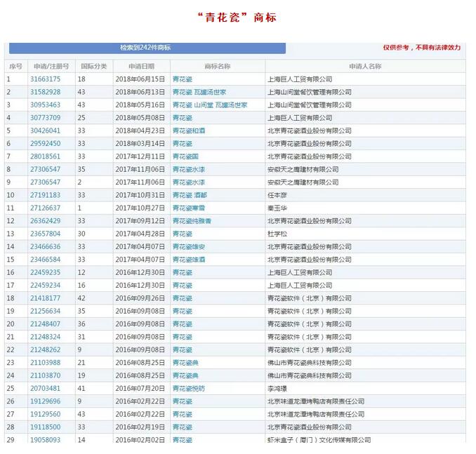Select applicant name 任本彦
476x454 pixels.
click(277, 195)
